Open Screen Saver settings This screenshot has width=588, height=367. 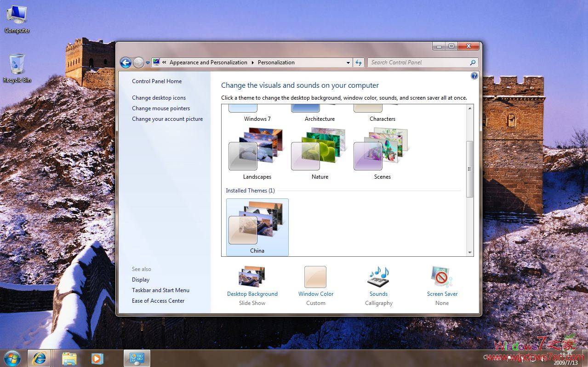coord(441,277)
